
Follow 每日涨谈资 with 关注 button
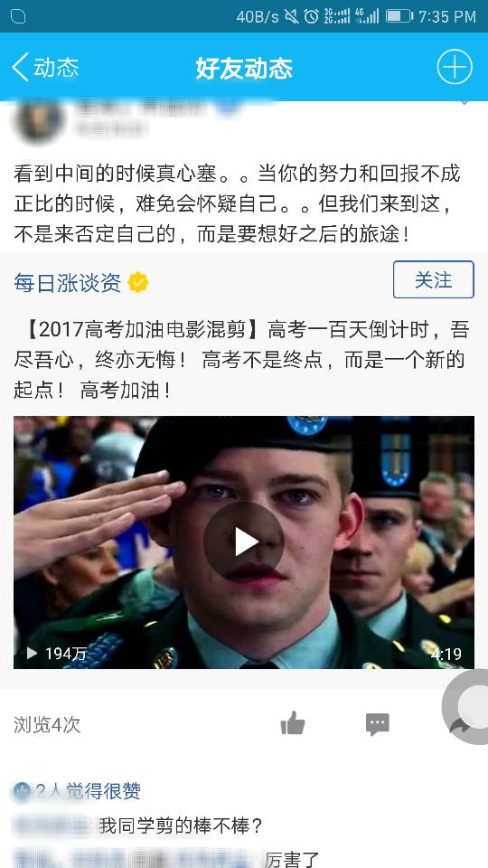coord(433,279)
